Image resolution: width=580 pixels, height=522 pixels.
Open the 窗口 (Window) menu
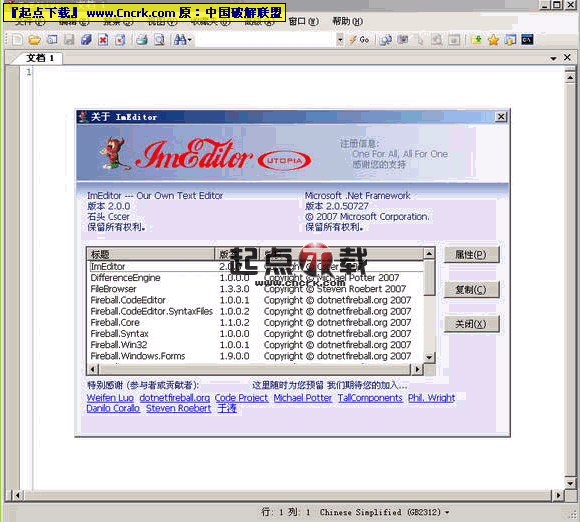(303, 21)
